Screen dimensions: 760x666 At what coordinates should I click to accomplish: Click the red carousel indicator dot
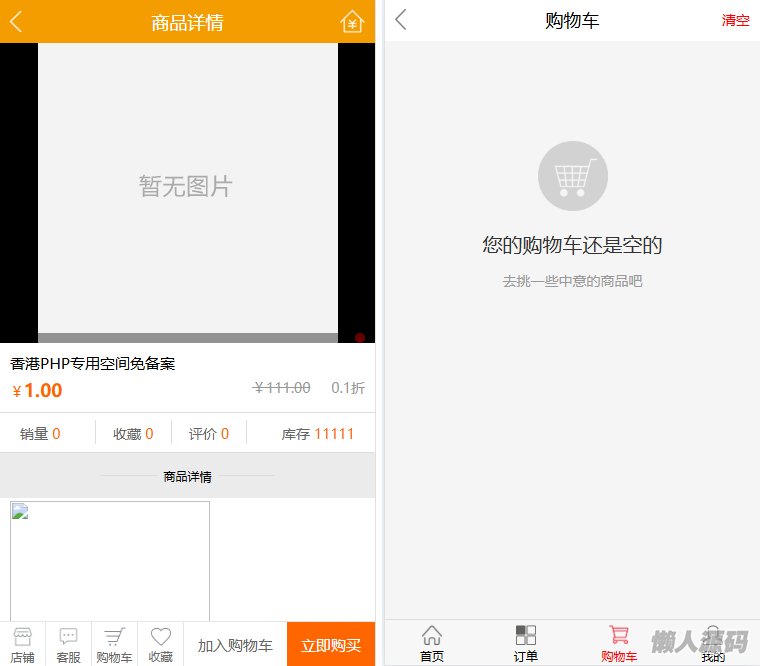point(360,338)
